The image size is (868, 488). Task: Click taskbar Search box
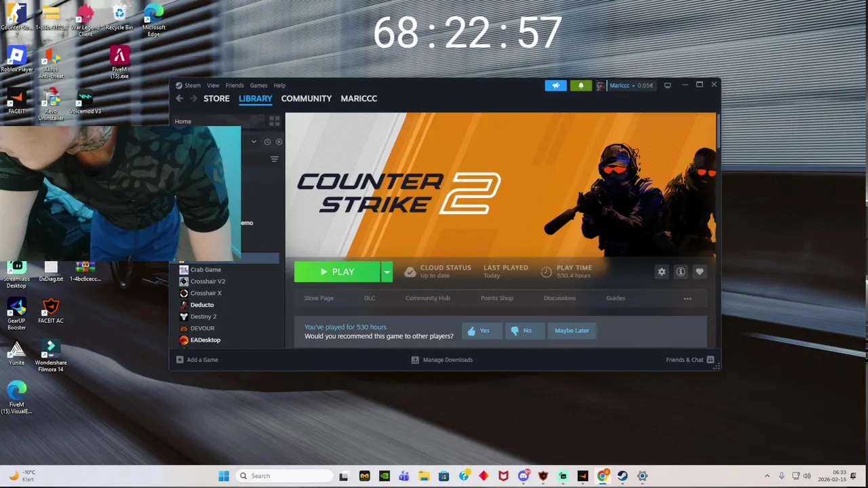click(285, 476)
